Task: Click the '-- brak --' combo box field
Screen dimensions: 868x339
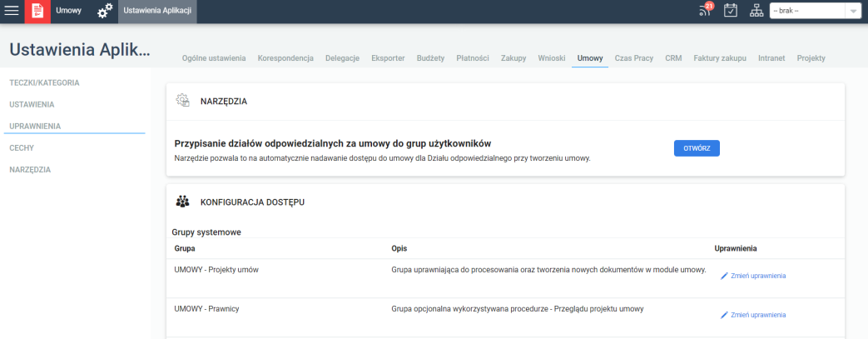Action: 814,11
